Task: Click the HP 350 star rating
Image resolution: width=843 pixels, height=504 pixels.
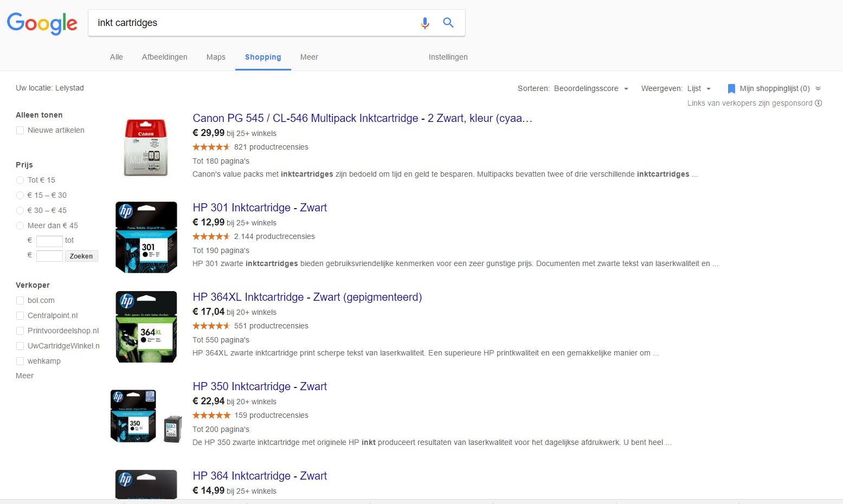Action: click(211, 415)
